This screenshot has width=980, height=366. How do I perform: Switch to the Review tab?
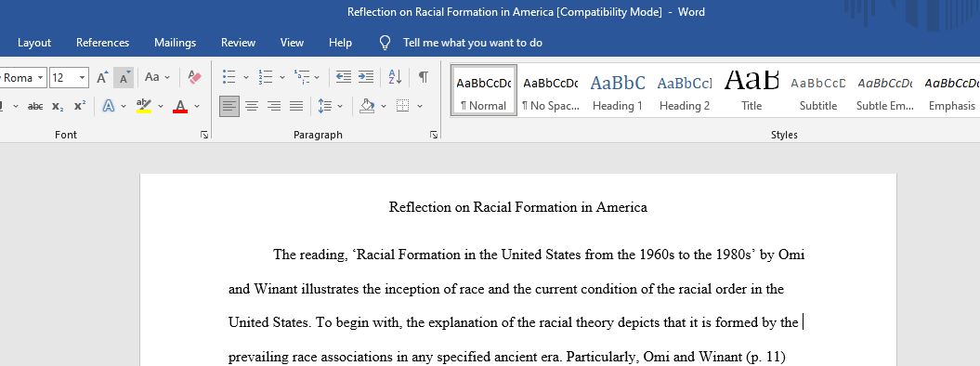(238, 43)
